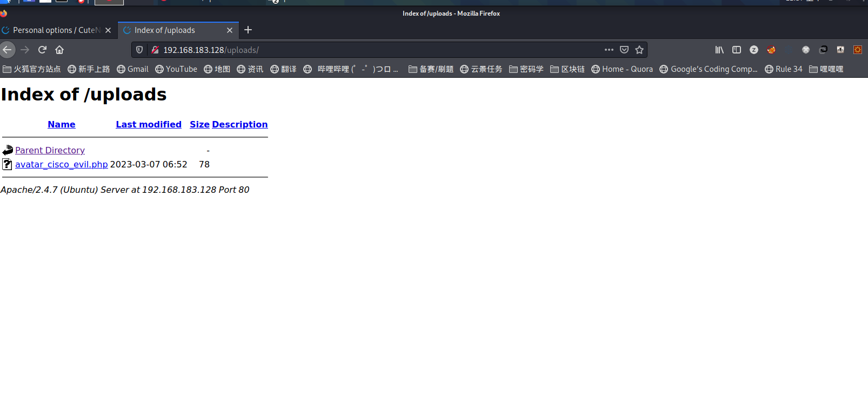Open the 地图 bookmark

point(217,69)
